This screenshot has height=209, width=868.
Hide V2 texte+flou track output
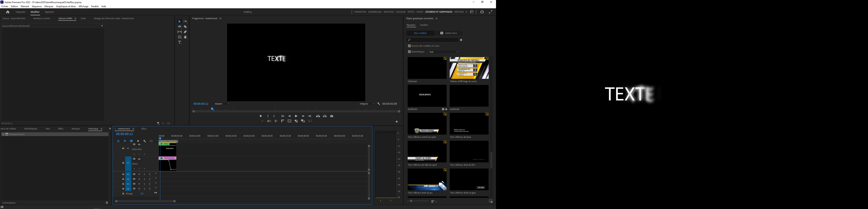(139, 145)
